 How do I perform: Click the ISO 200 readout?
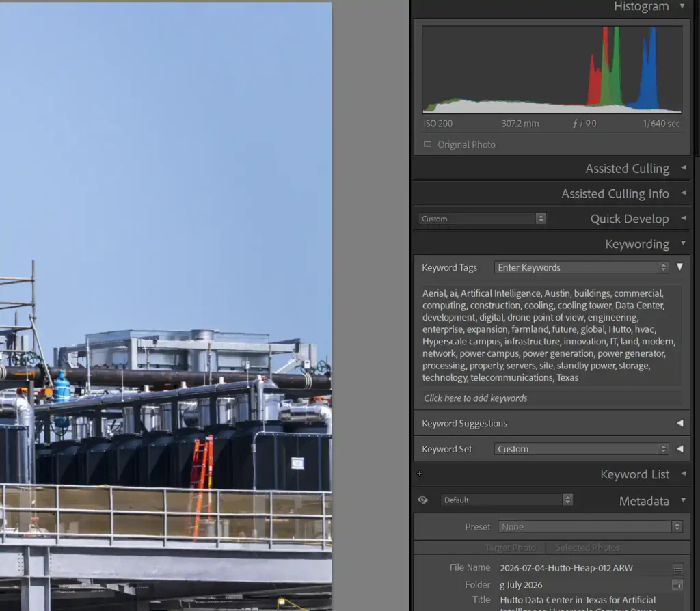coord(438,124)
